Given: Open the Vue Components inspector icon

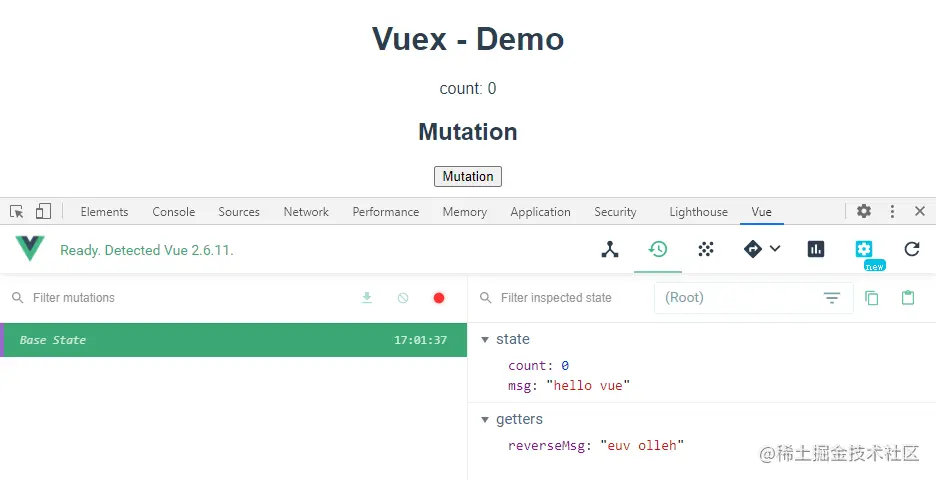Looking at the screenshot, I should 610,249.
